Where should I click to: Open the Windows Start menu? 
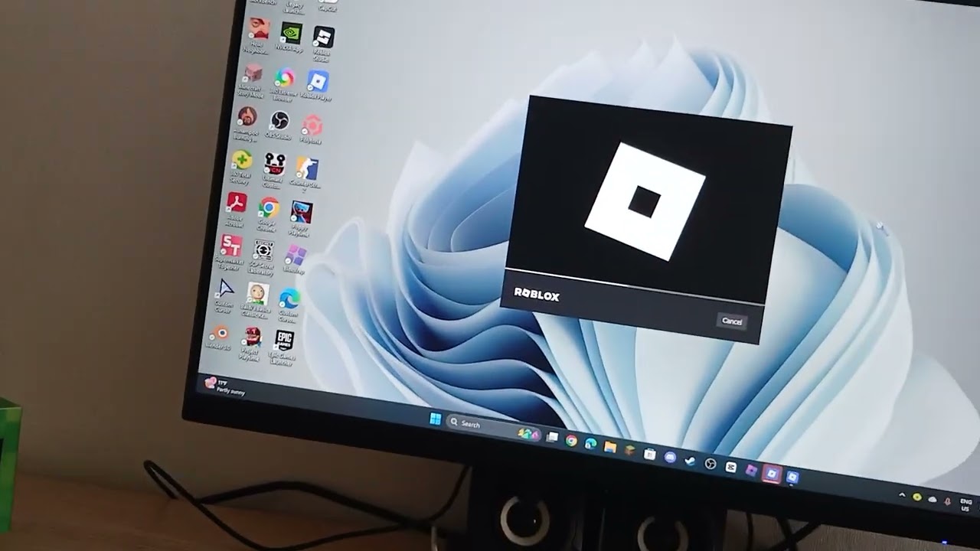coord(435,419)
